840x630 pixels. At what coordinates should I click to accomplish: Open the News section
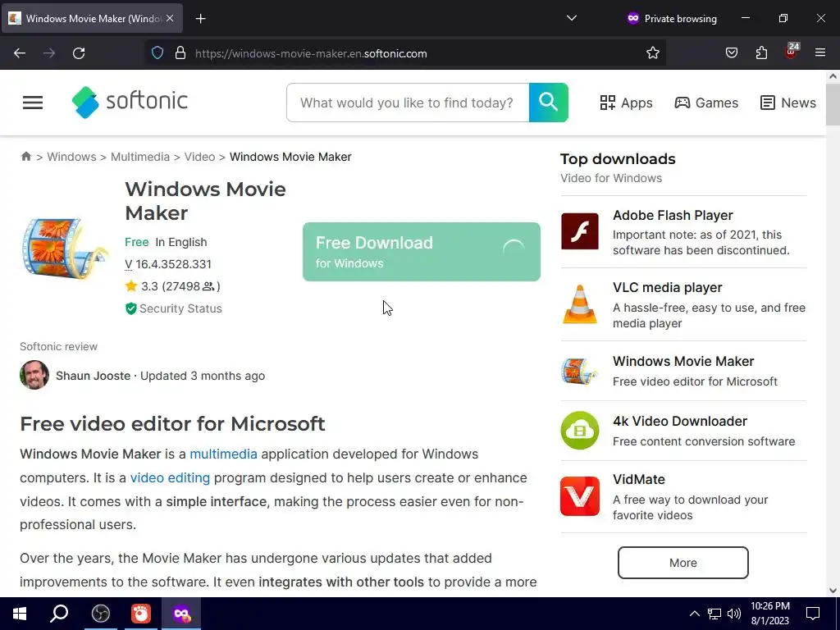coord(788,103)
